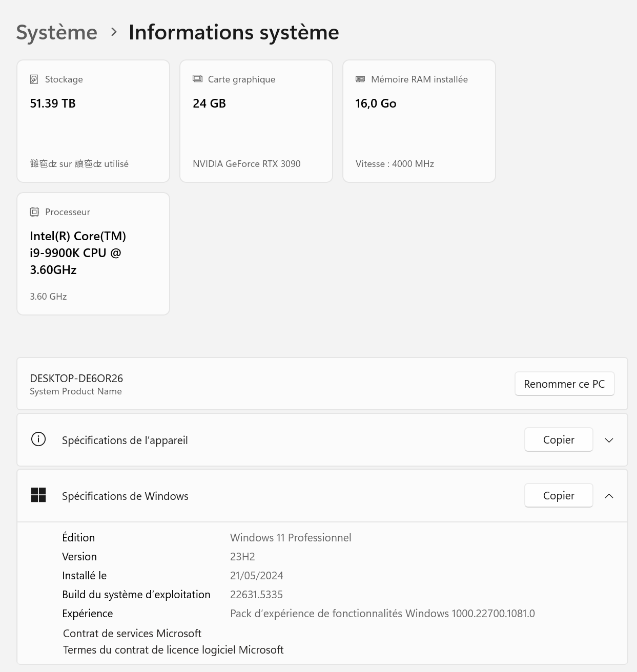Viewport: 637px width, 672px height.
Task: Copy the Spécifications de l'appareil details
Action: pyautogui.click(x=559, y=440)
